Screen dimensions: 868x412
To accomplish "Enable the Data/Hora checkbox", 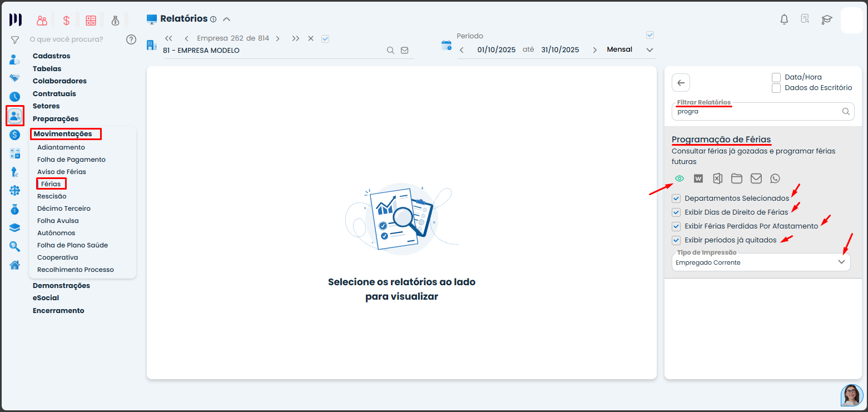I will [x=776, y=77].
